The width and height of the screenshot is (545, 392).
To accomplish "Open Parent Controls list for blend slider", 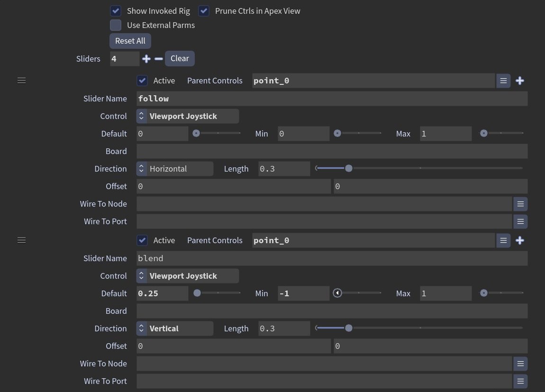I will (503, 240).
